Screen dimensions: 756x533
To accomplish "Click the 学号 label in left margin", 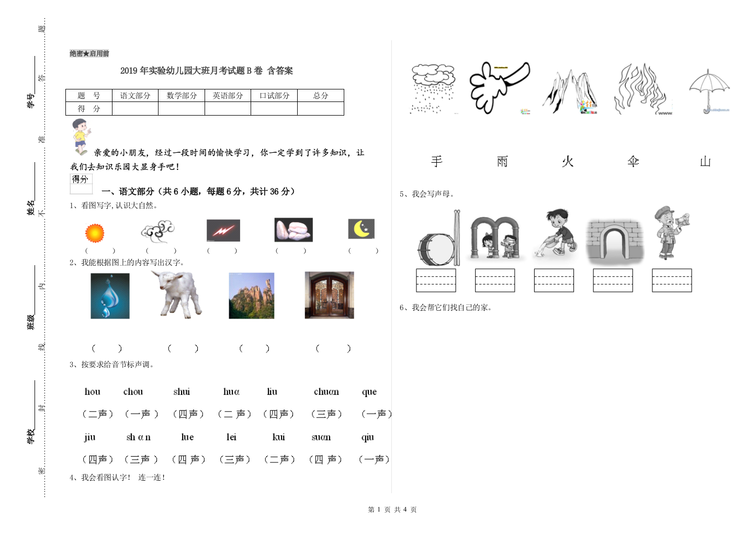I will pyautogui.click(x=31, y=100).
